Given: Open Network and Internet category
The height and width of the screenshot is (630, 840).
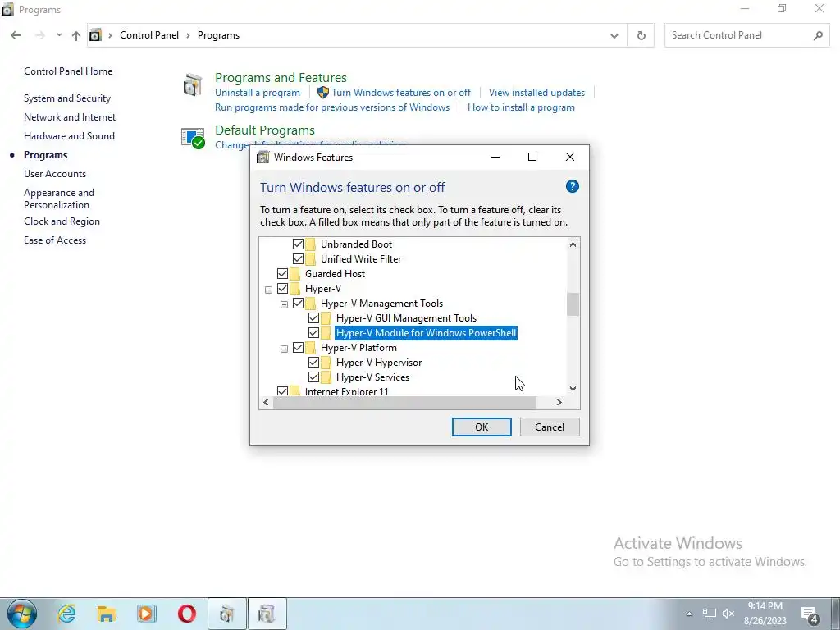Looking at the screenshot, I should tap(70, 117).
